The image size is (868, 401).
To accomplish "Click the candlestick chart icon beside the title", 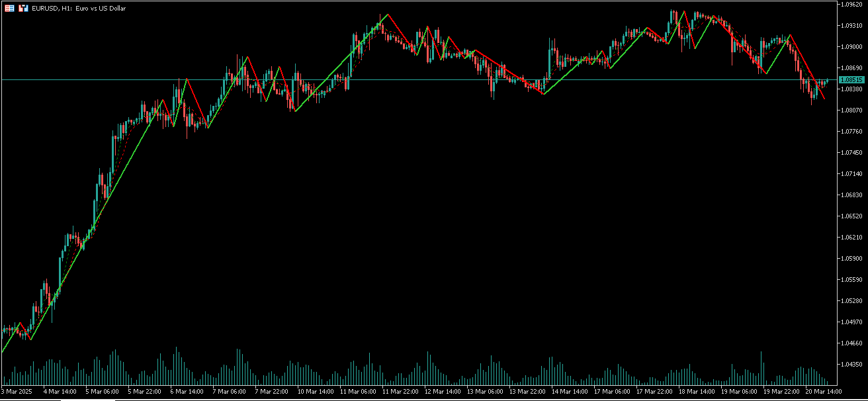I will coord(24,7).
